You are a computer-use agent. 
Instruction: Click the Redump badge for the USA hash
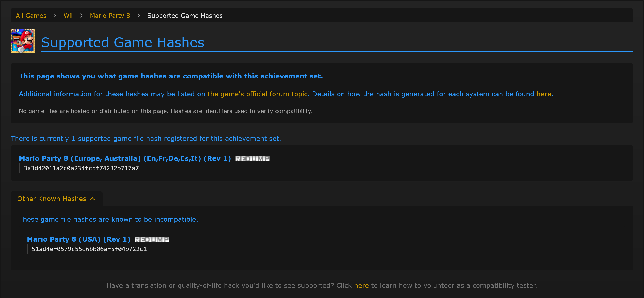coord(152,240)
